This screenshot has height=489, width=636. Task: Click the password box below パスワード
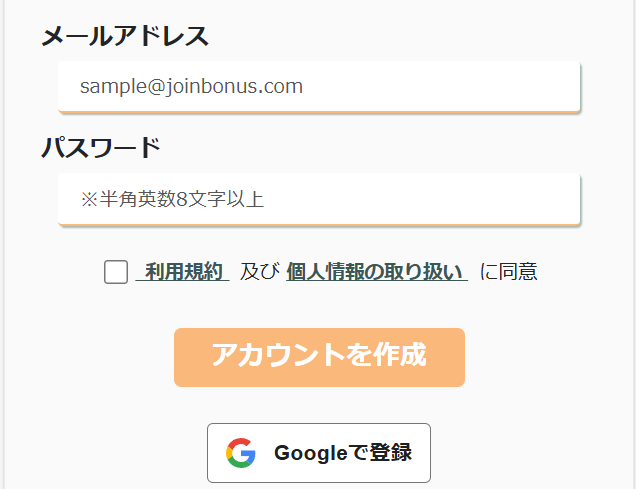pos(319,199)
